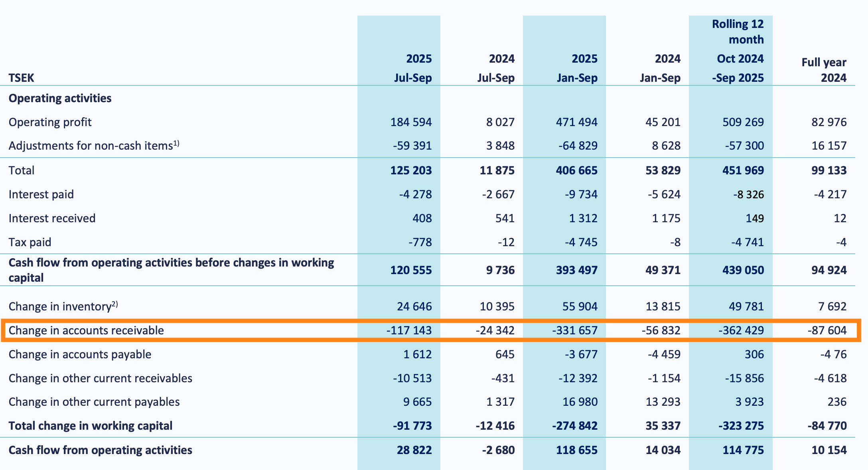Select the 439 050 rolling total value

[743, 270]
